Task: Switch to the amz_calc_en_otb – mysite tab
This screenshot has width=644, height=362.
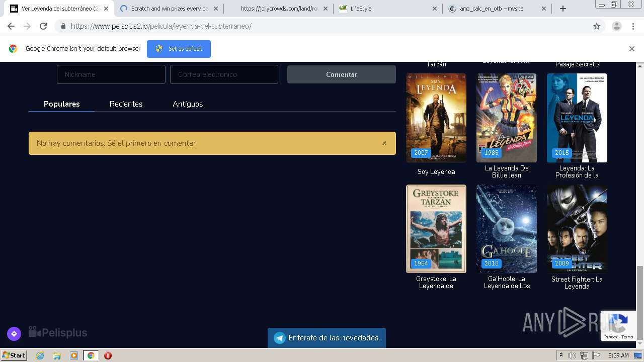Action: point(497,9)
